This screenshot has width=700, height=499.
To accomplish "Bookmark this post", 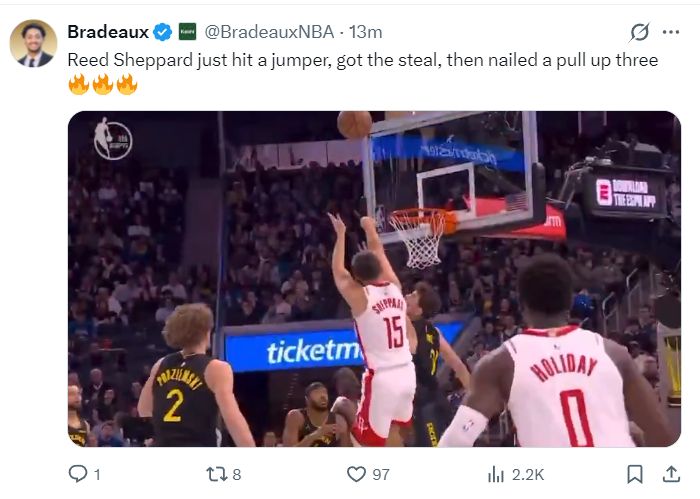I will [x=634, y=474].
